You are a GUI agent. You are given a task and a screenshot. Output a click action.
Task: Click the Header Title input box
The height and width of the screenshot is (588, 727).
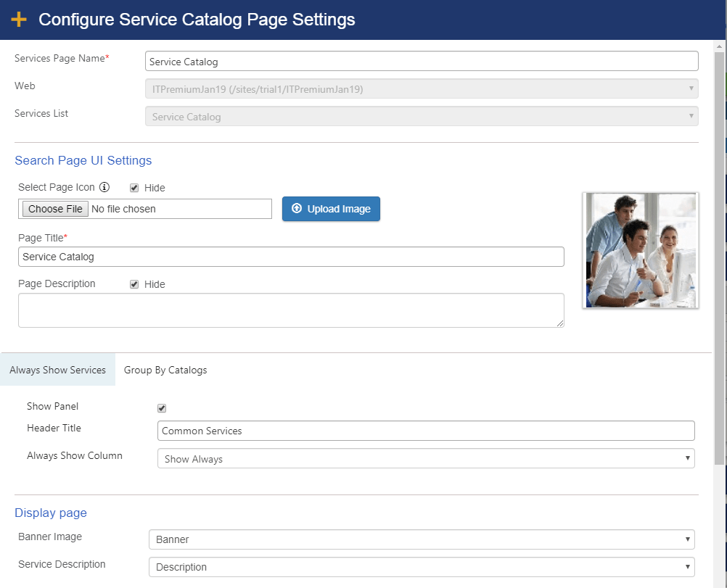[x=426, y=431]
